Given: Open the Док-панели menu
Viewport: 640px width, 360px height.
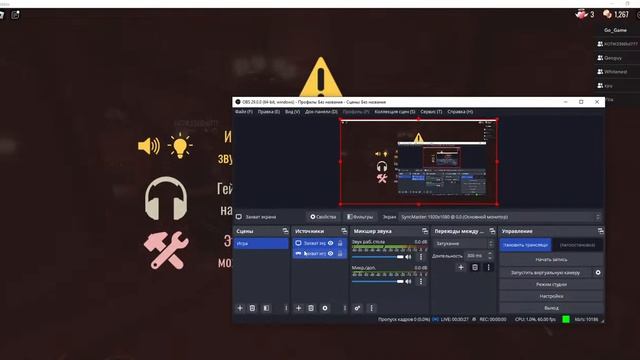Looking at the screenshot, I should tap(321, 112).
